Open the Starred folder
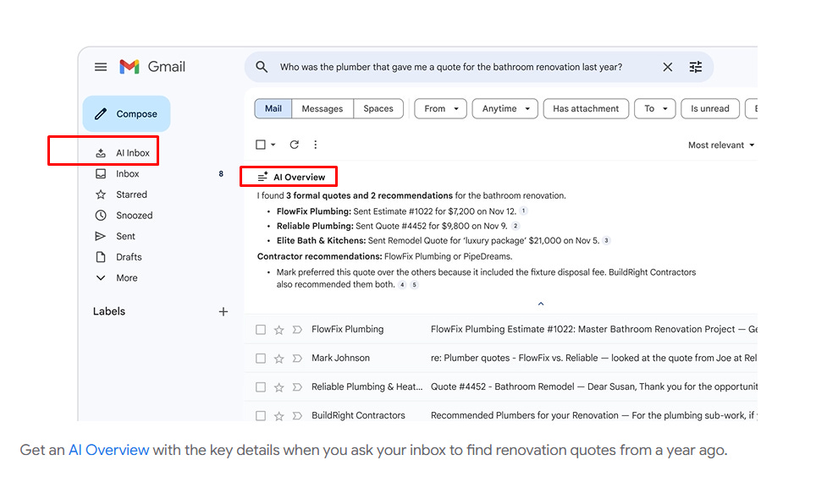Screen dimensions: 827x504 121,194
